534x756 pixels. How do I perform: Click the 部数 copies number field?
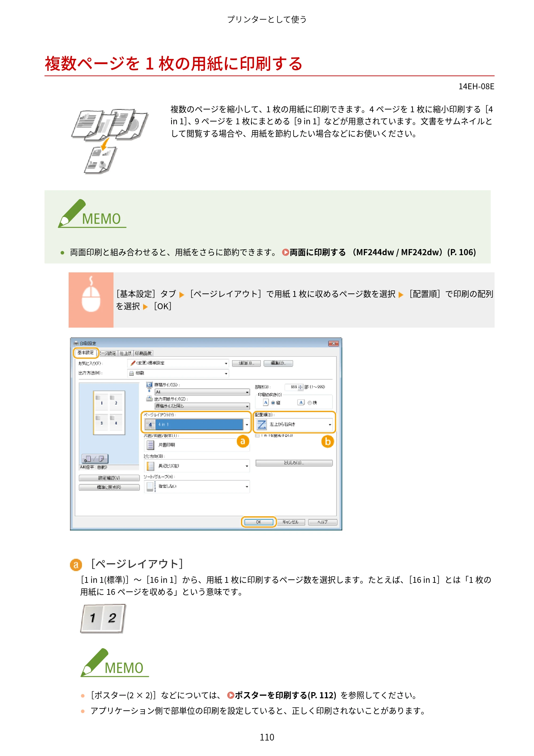pyautogui.click(x=292, y=387)
